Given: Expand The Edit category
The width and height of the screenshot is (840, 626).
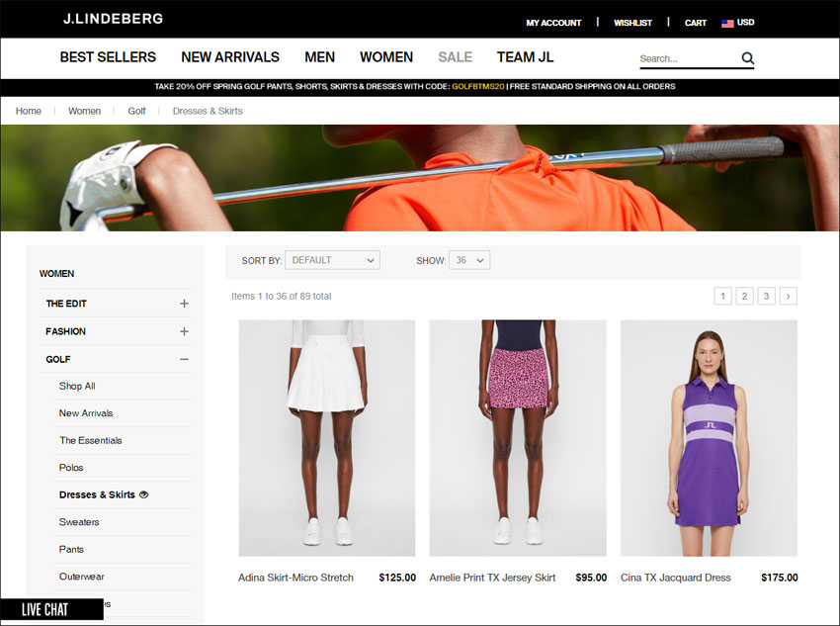Looking at the screenshot, I should click(184, 304).
